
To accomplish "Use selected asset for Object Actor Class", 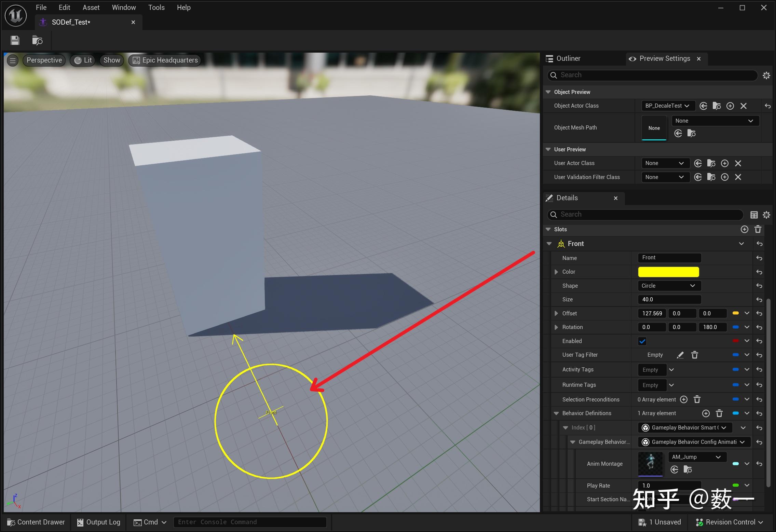I will (704, 106).
